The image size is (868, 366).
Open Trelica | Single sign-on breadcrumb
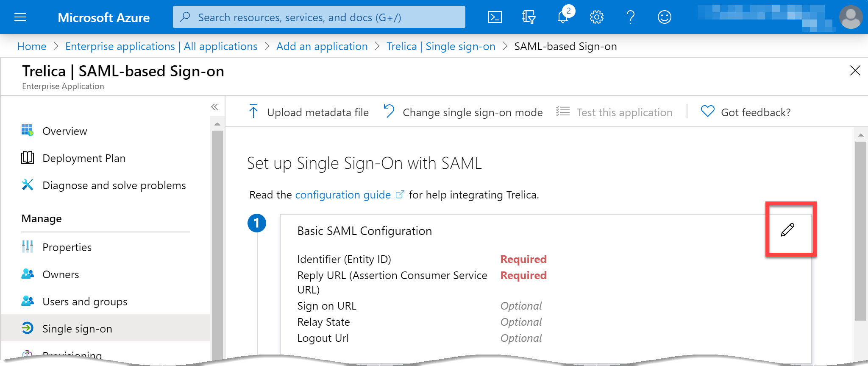coord(441,46)
